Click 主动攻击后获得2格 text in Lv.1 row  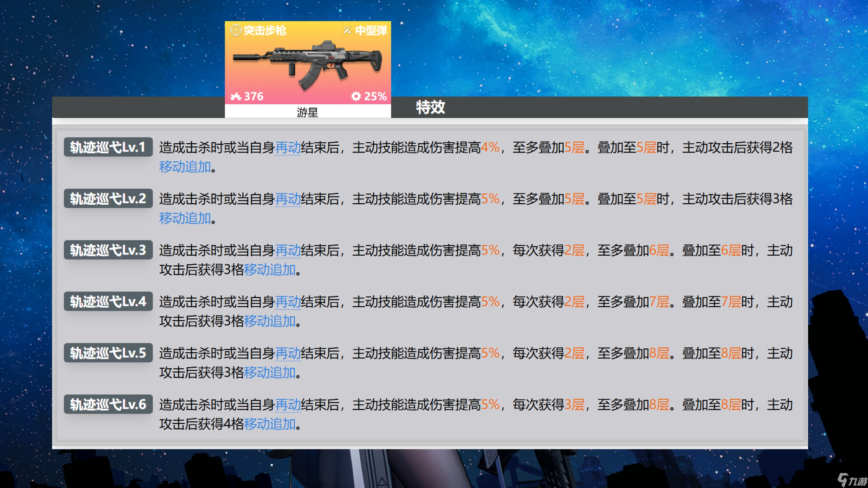(737, 148)
